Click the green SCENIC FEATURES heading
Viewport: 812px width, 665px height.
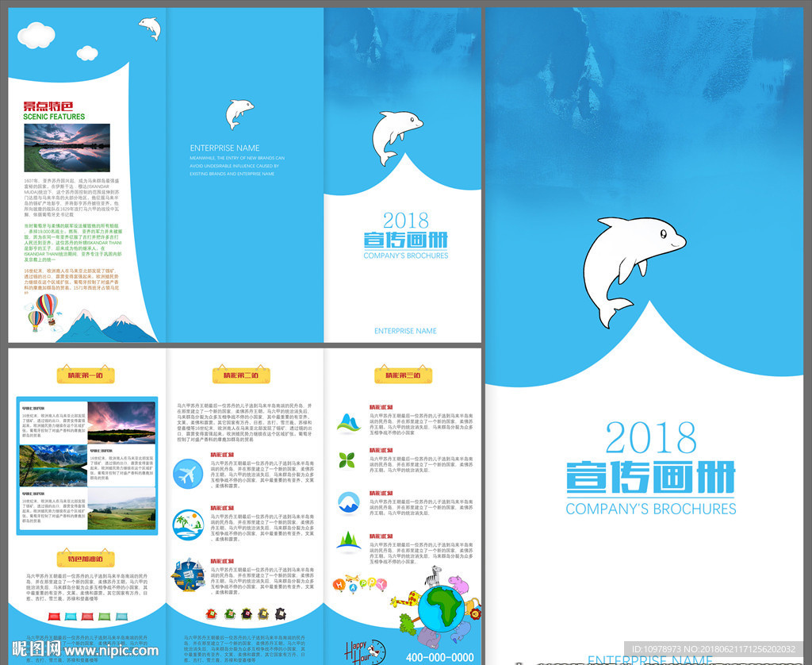coord(54,117)
